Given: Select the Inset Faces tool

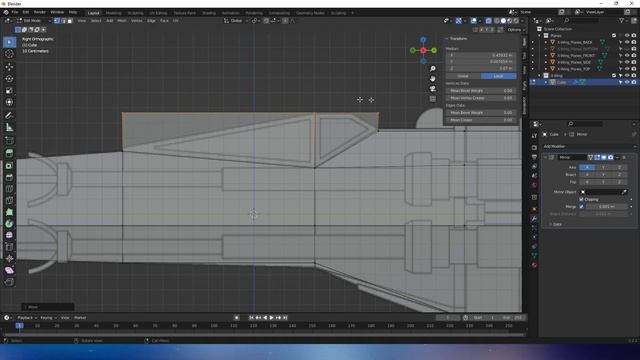Looking at the screenshot, I should [9, 165].
